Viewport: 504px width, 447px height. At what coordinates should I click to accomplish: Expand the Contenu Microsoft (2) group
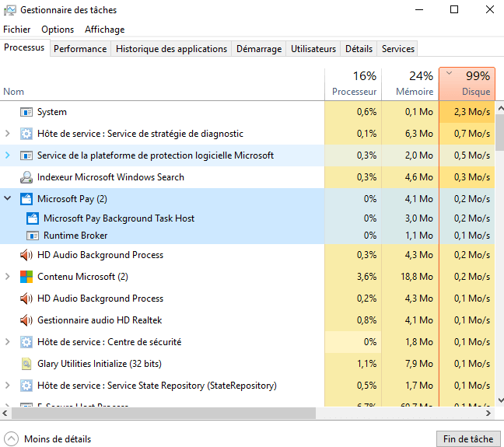click(x=8, y=276)
